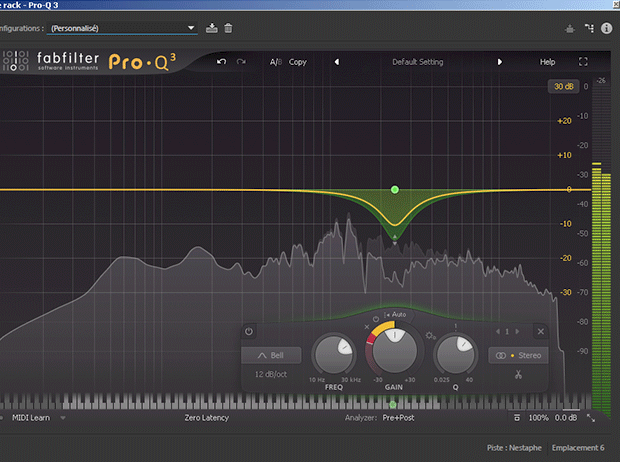
Task: Delete preset using the trash icon
Action: coord(228,28)
